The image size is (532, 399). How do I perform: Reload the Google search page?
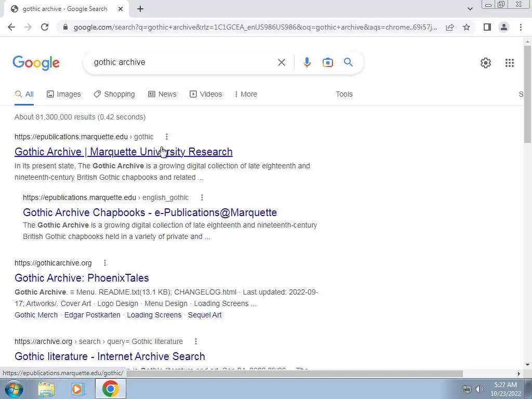(45, 27)
